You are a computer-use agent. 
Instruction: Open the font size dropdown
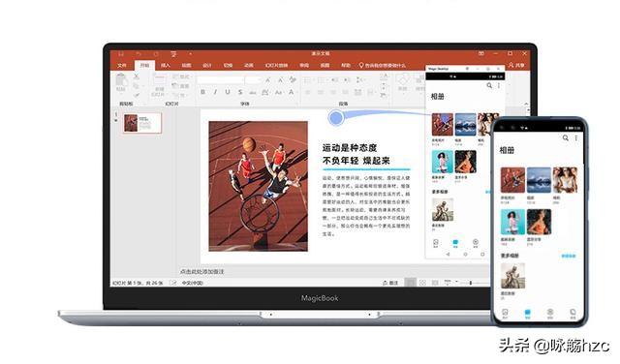(x=253, y=80)
